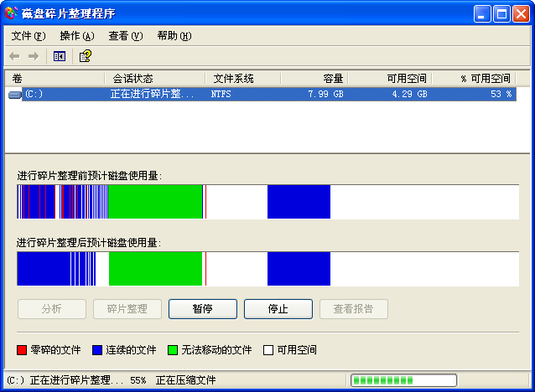Click the 分析 button

(52, 309)
